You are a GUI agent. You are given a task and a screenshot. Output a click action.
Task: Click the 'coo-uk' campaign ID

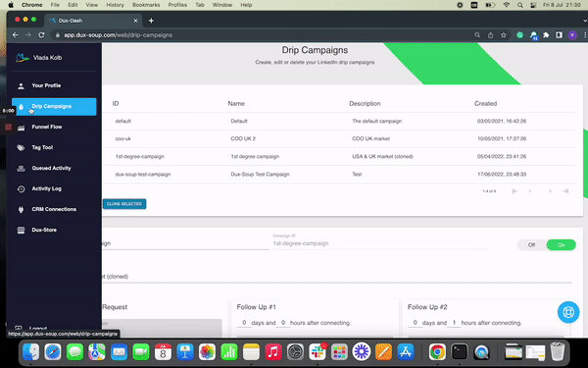tap(123, 139)
